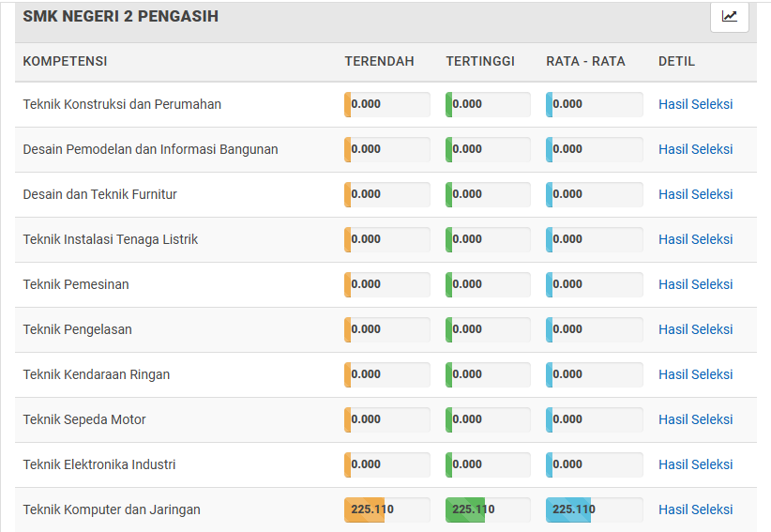Open Hasil Seleksi for Teknik Konstruksi dan Perumahan
The width and height of the screenshot is (771, 532).
pyautogui.click(x=695, y=104)
